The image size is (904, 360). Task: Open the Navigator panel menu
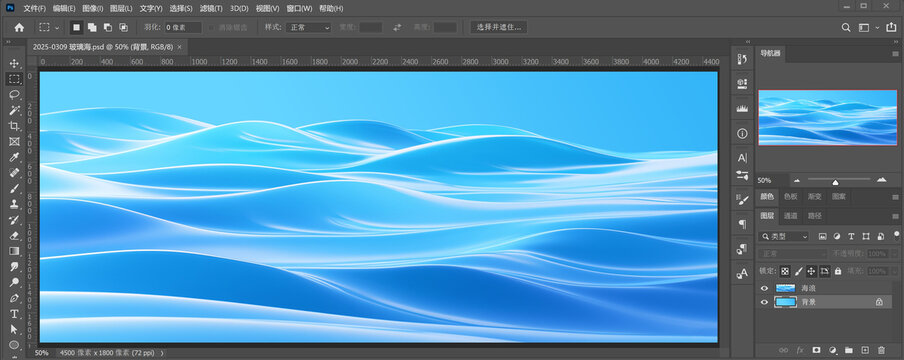pos(895,53)
